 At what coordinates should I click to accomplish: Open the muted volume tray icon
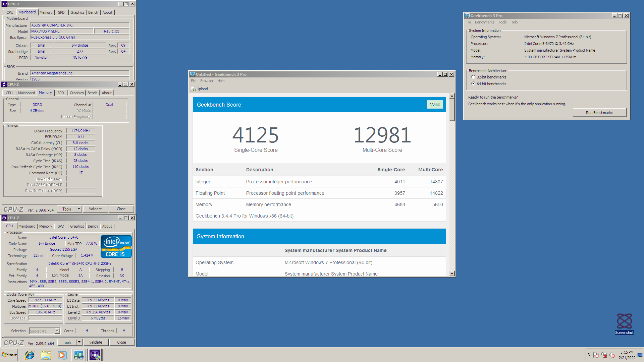click(612, 355)
